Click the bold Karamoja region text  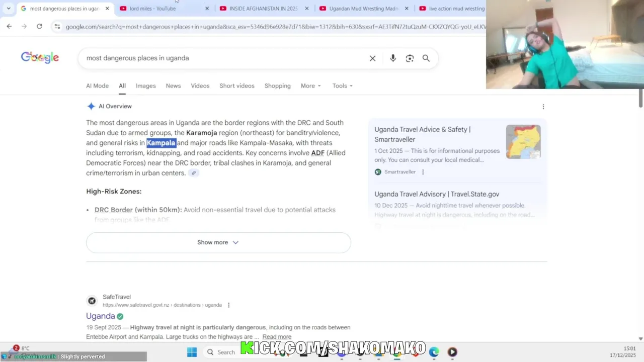202,133
